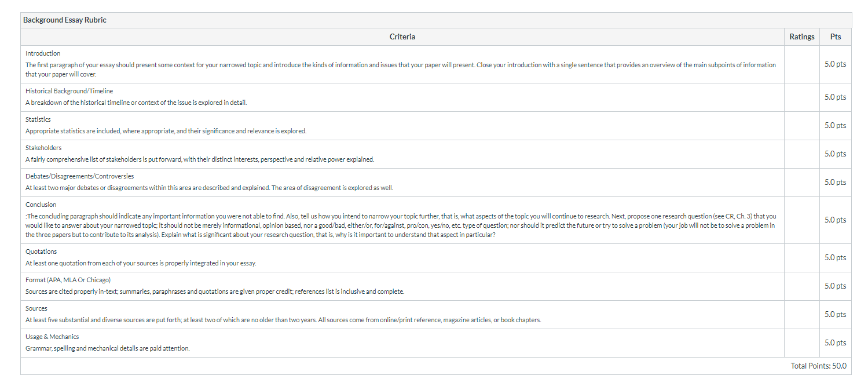Image resolution: width=868 pixels, height=379 pixels.
Task: Click the Format (APA, MLA Or Chicago) title
Action: (x=68, y=280)
